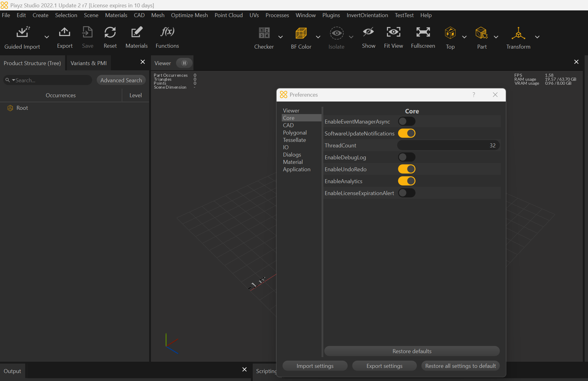588x381 pixels.
Task: Click the Fullscreen icon
Action: (x=423, y=32)
